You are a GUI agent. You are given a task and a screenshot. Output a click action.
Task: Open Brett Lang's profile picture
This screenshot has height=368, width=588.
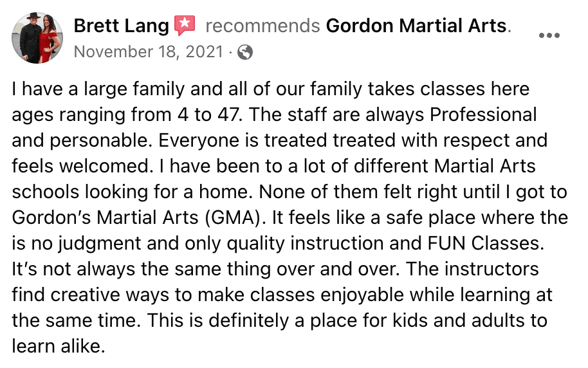(37, 38)
